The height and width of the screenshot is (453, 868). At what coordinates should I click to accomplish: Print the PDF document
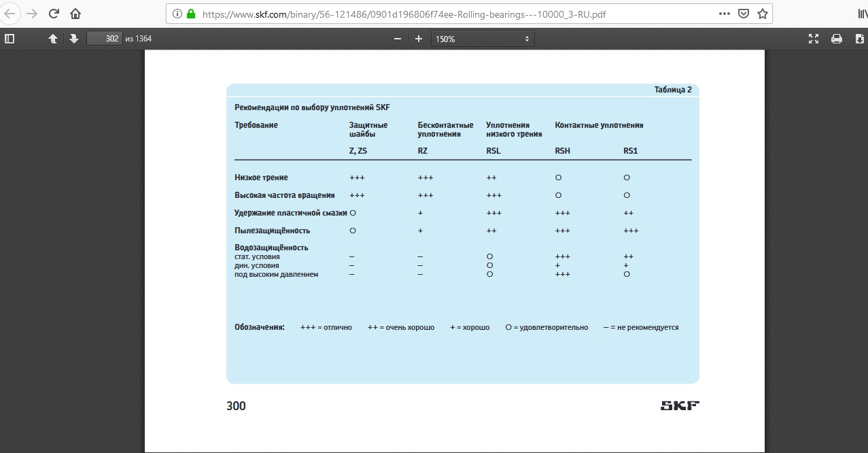[837, 39]
